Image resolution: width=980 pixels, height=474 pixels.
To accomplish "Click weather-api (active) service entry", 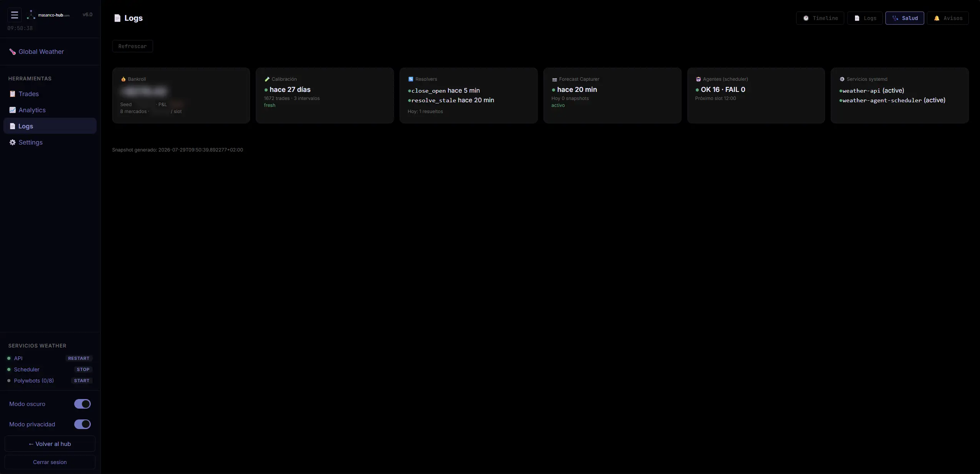I will click(x=872, y=91).
